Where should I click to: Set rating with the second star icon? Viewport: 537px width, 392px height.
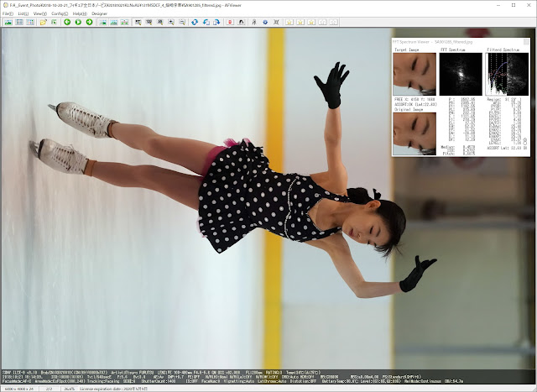point(300,22)
